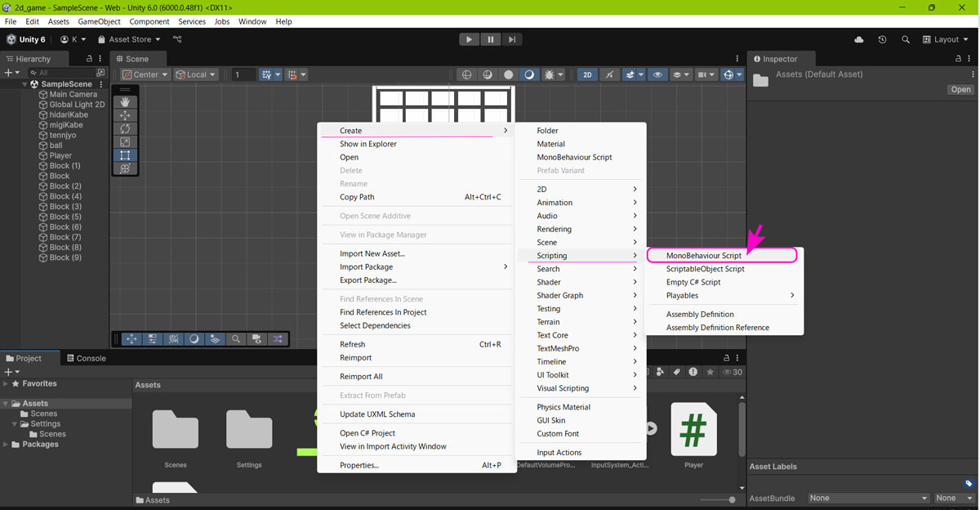Open Unity cloud services icon

tap(858, 39)
